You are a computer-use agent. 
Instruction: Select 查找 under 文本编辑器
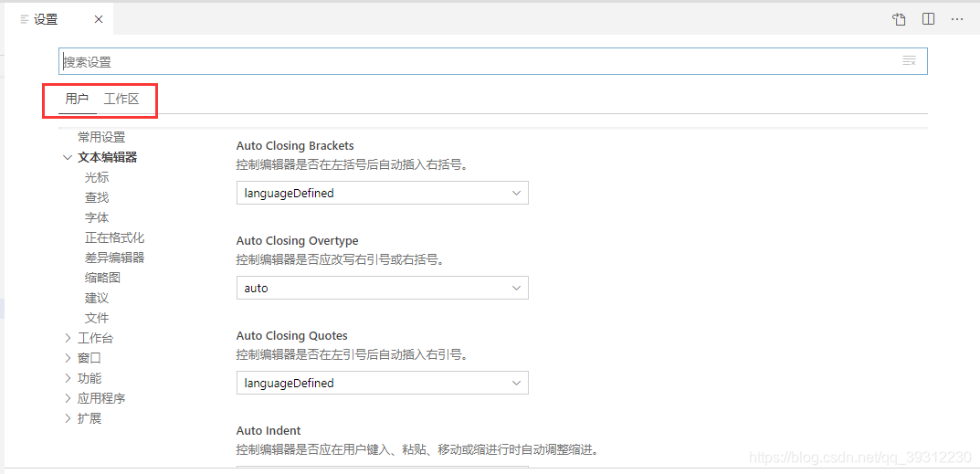coord(97,197)
